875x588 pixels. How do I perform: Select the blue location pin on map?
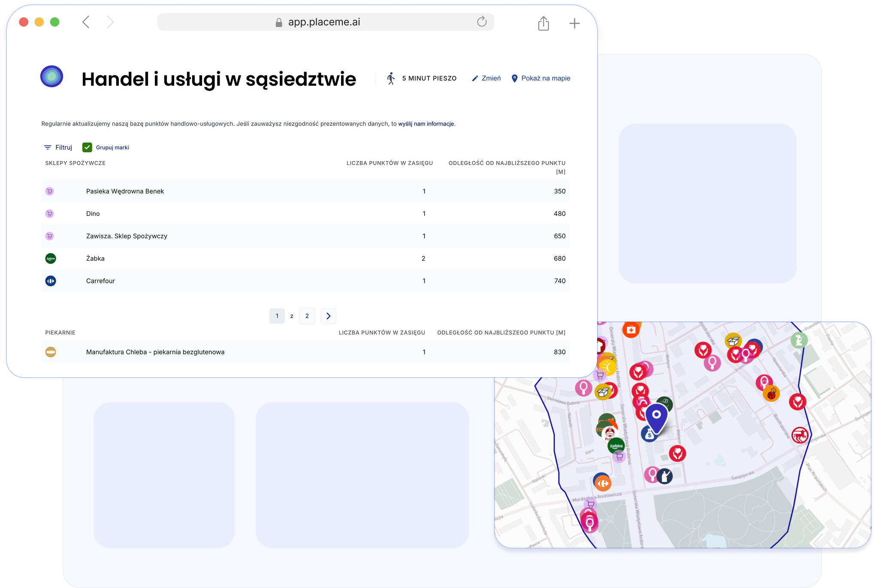[x=656, y=416]
